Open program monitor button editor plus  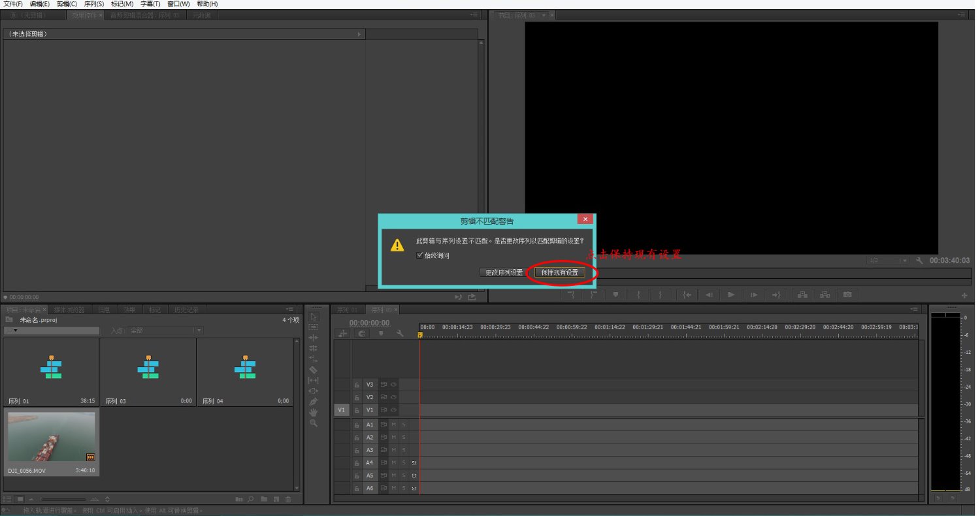pyautogui.click(x=964, y=295)
